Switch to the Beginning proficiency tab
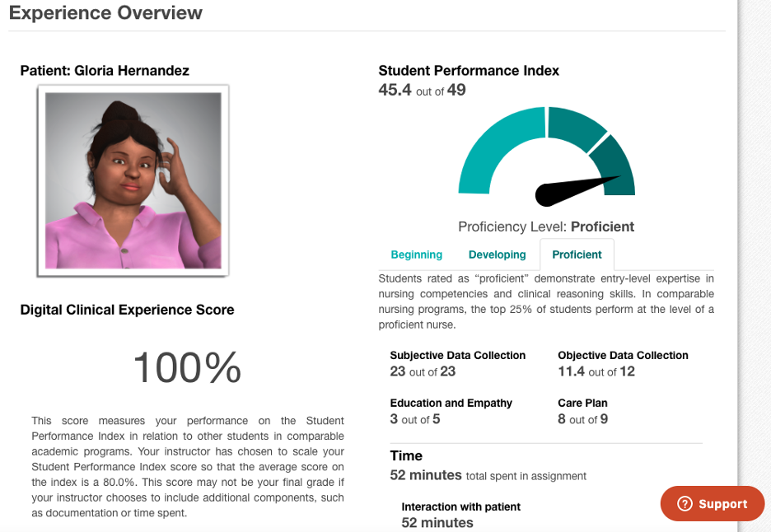Image resolution: width=771 pixels, height=532 pixels. 416,254
